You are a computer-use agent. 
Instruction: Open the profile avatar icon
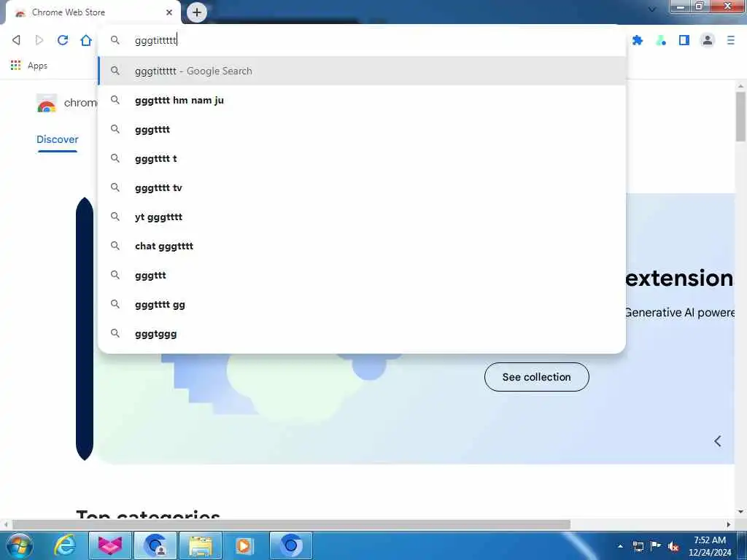708,40
